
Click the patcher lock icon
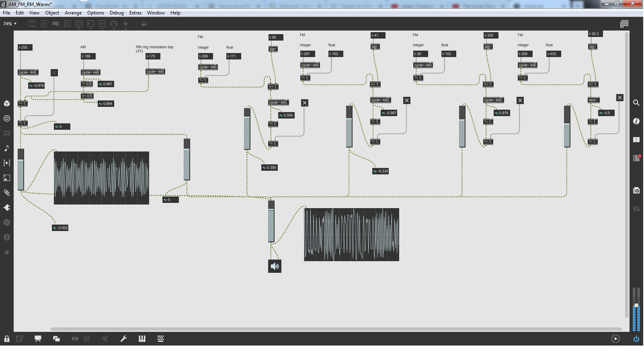click(7, 339)
